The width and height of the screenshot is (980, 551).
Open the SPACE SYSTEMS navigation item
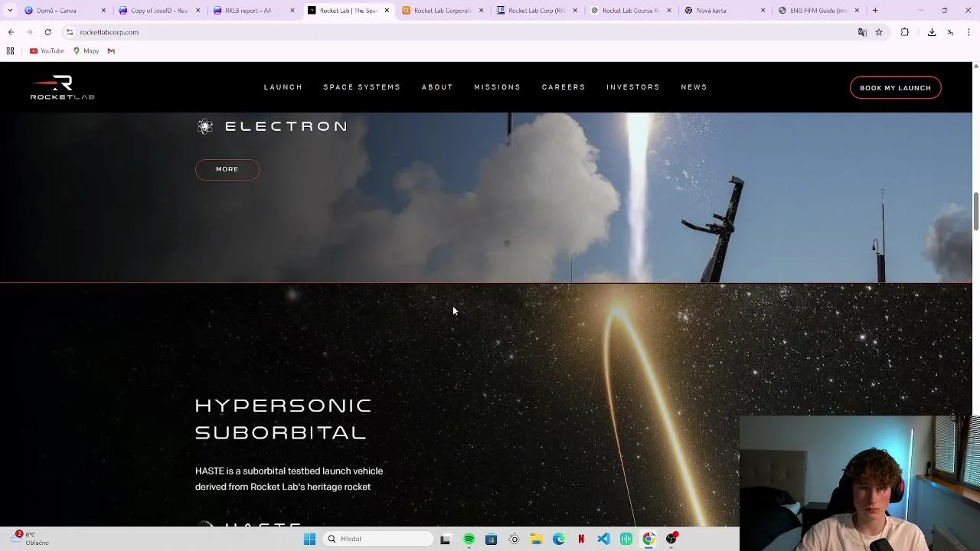(x=362, y=87)
